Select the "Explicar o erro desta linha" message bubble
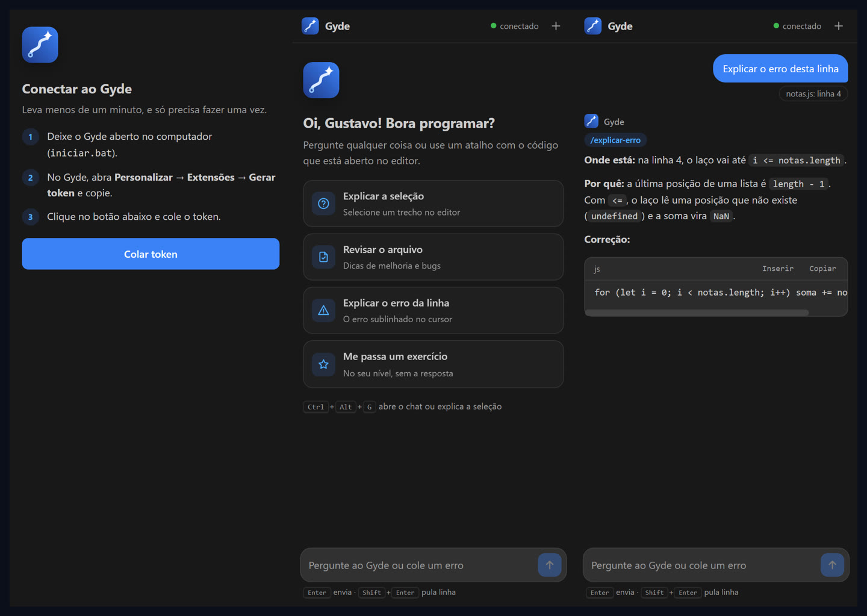 780,69
